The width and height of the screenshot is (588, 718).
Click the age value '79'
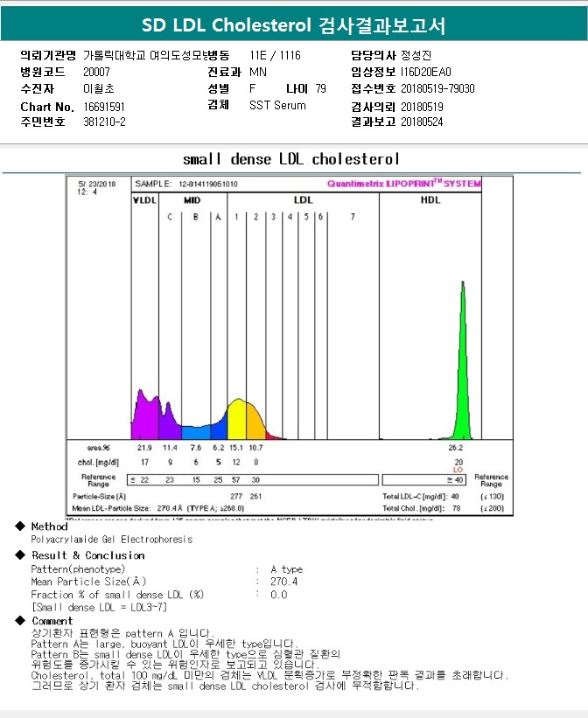tap(321, 88)
